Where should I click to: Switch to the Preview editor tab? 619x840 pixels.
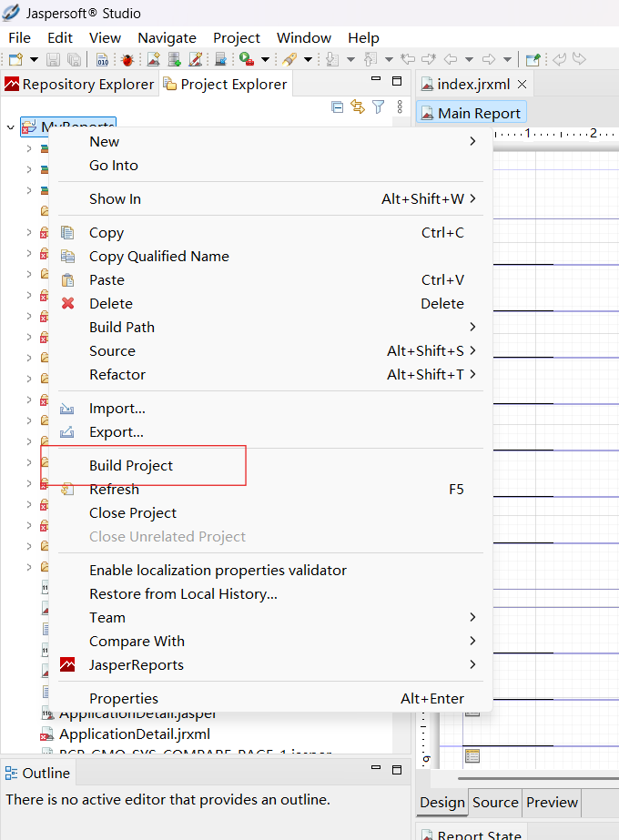pos(552,803)
